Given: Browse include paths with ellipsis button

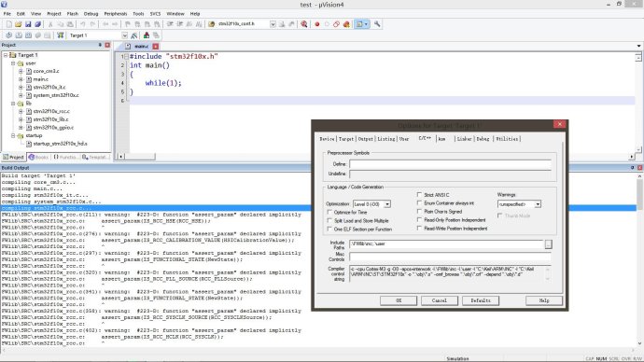Looking at the screenshot, I should pyautogui.click(x=548, y=244).
